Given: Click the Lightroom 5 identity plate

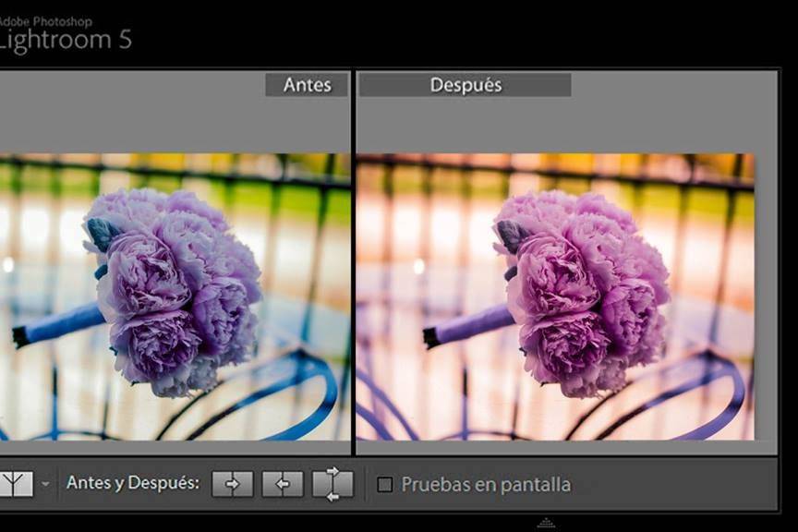Looking at the screenshot, I should (66, 40).
